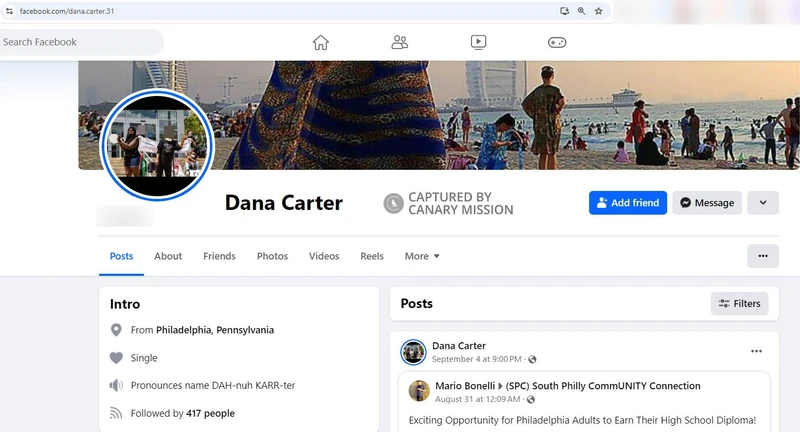Click Followed by 417 people text

[183, 413]
